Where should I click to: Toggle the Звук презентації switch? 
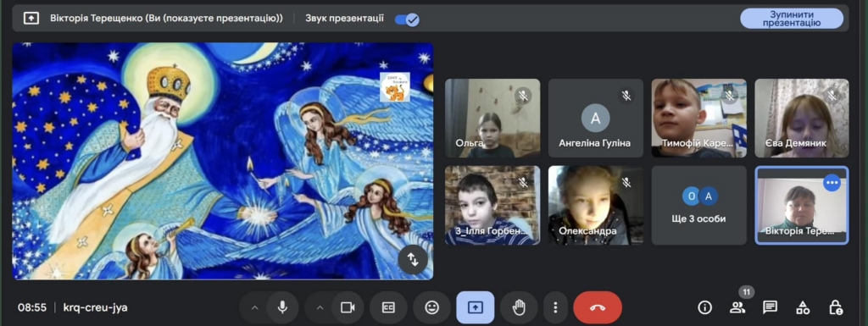[x=407, y=19]
